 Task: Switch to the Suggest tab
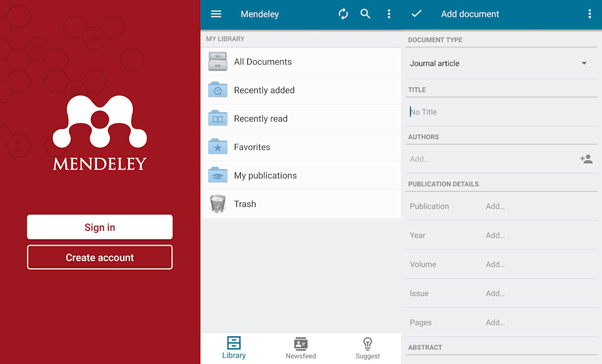(367, 348)
